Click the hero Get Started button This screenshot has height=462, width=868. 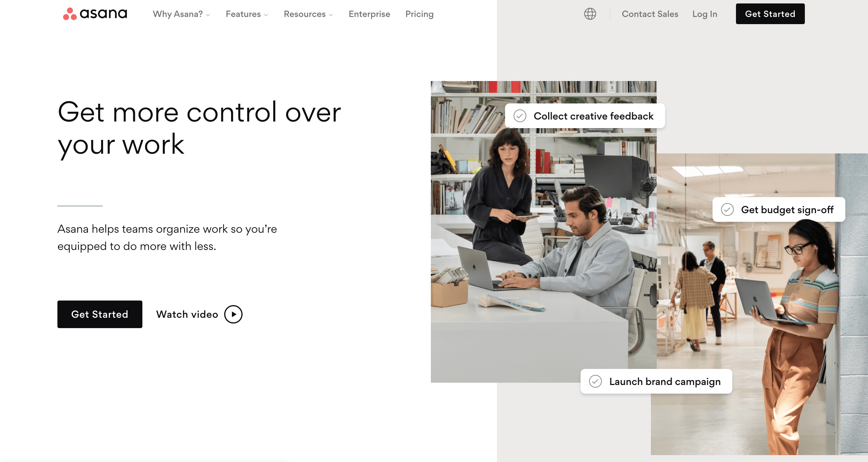pyautogui.click(x=100, y=314)
